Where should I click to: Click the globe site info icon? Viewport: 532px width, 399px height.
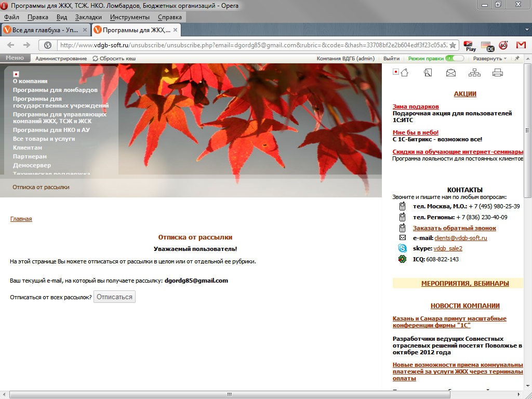48,45
